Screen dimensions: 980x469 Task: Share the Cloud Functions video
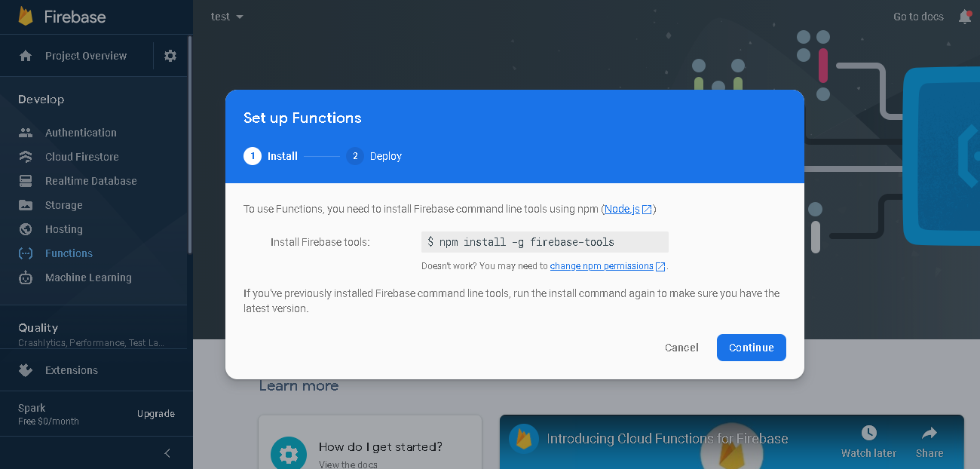tap(929, 441)
